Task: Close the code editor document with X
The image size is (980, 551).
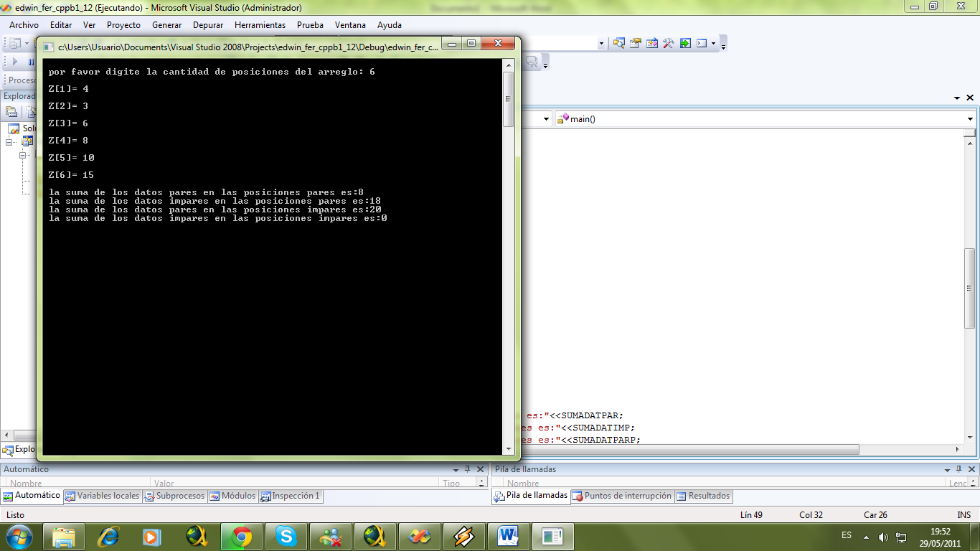Action: [970, 98]
